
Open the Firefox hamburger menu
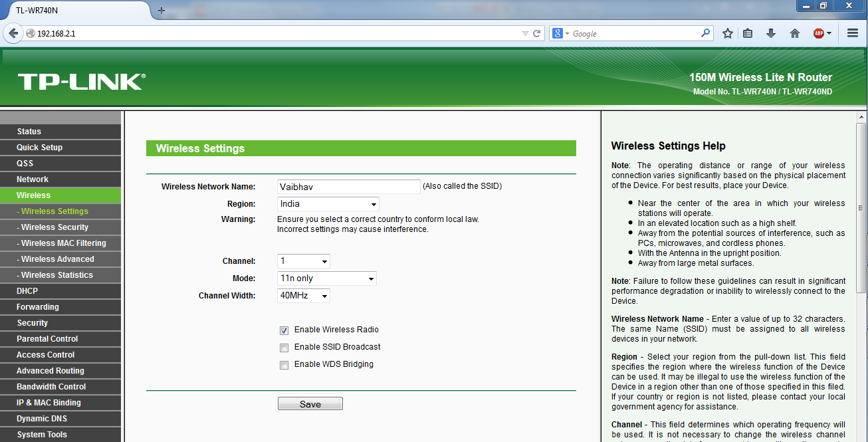point(853,33)
